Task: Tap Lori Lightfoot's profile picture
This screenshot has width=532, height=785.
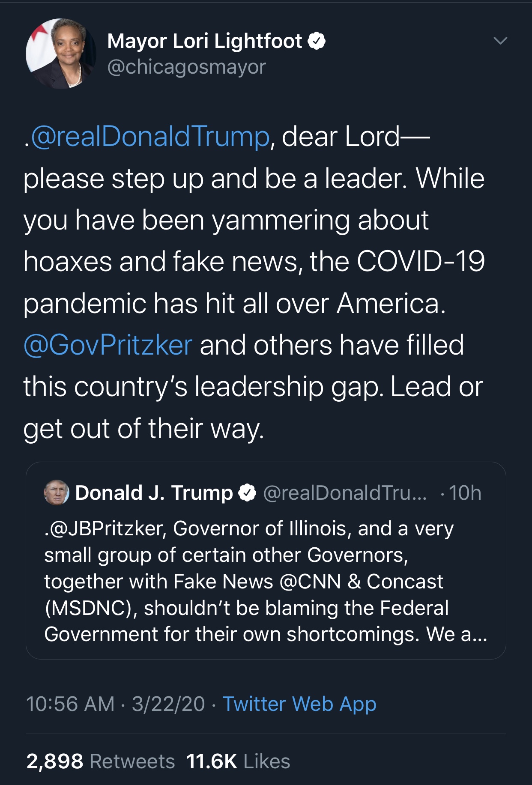Action: [61, 54]
